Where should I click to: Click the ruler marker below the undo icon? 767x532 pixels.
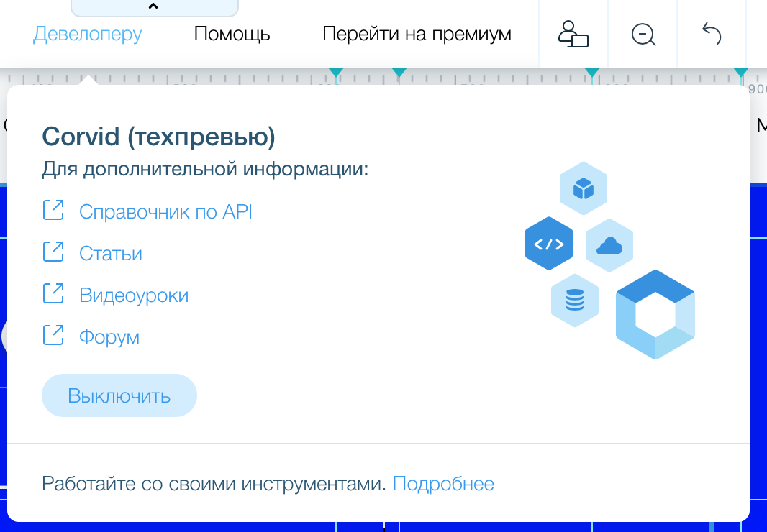coord(741,73)
